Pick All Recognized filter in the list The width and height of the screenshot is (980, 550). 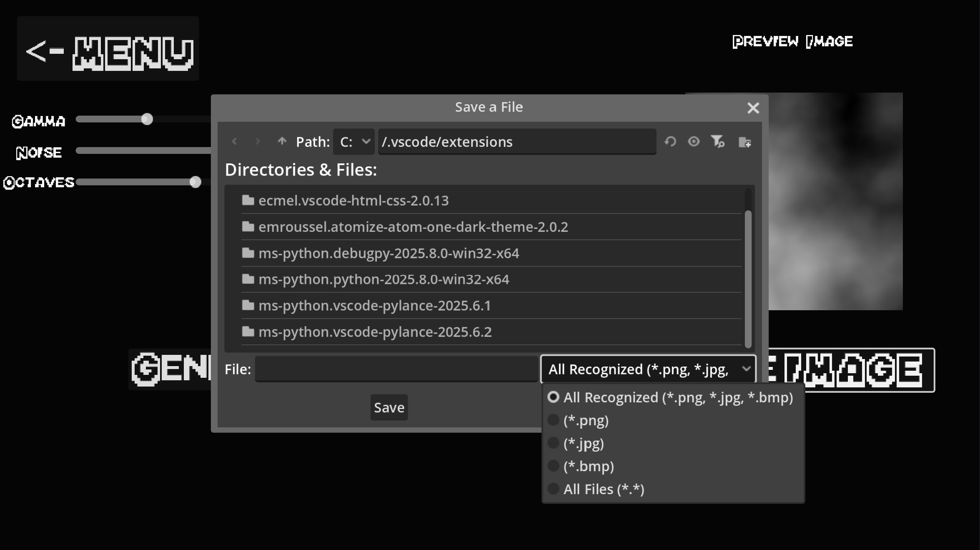pyautogui.click(x=678, y=397)
